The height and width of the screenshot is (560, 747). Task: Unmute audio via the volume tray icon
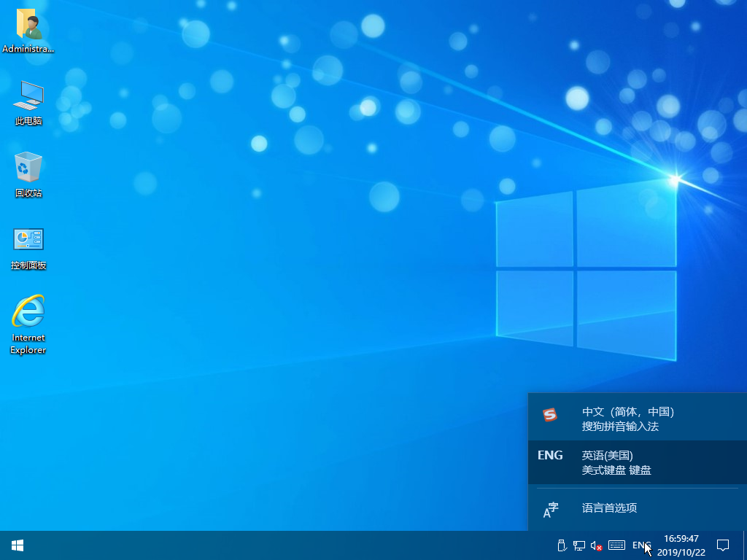[x=595, y=545]
